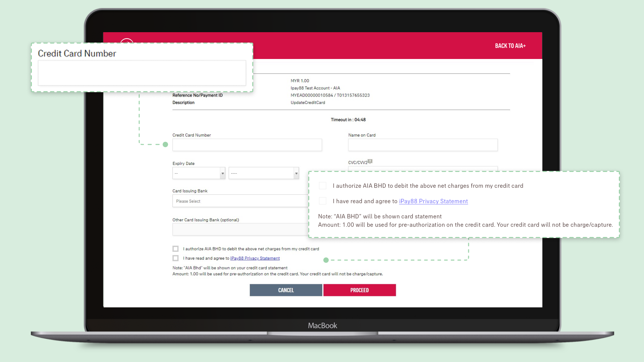Click the Credit Card Number input field
The image size is (644, 362).
247,144
